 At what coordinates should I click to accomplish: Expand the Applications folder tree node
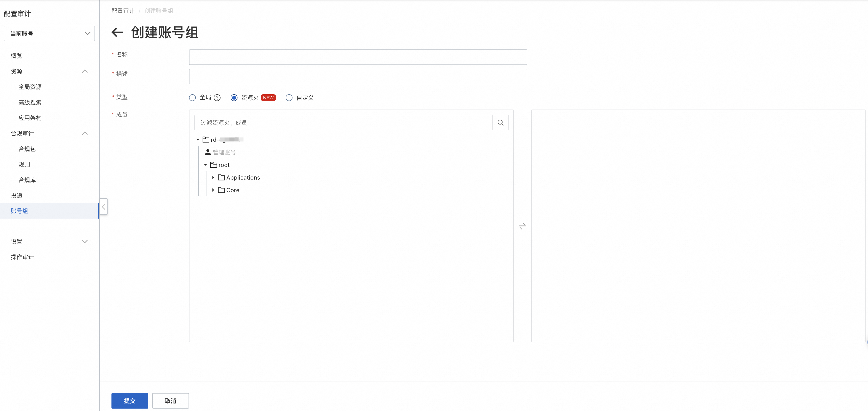(213, 178)
